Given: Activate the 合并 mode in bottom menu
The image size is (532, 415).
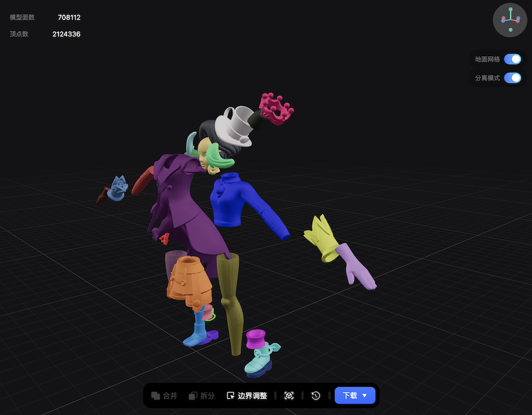Looking at the screenshot, I should pos(164,395).
